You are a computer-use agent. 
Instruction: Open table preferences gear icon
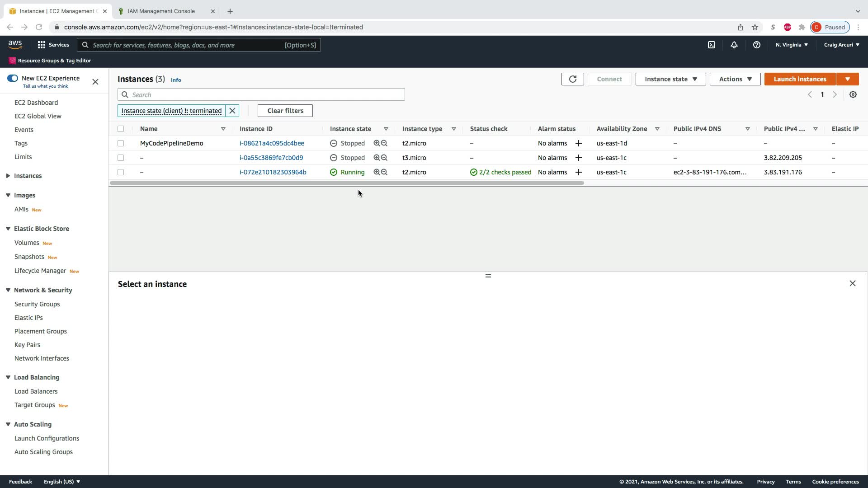pyautogui.click(x=853, y=94)
